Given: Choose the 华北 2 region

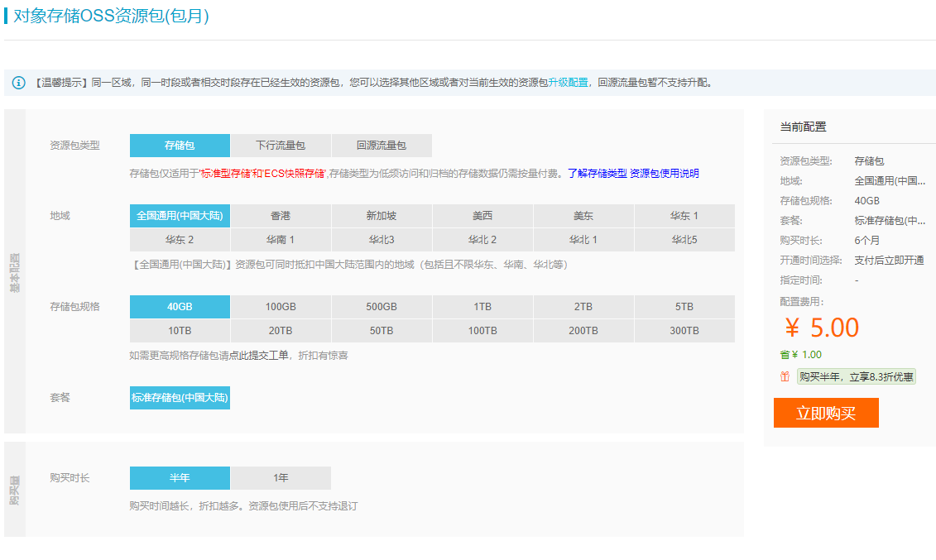Looking at the screenshot, I should (482, 240).
